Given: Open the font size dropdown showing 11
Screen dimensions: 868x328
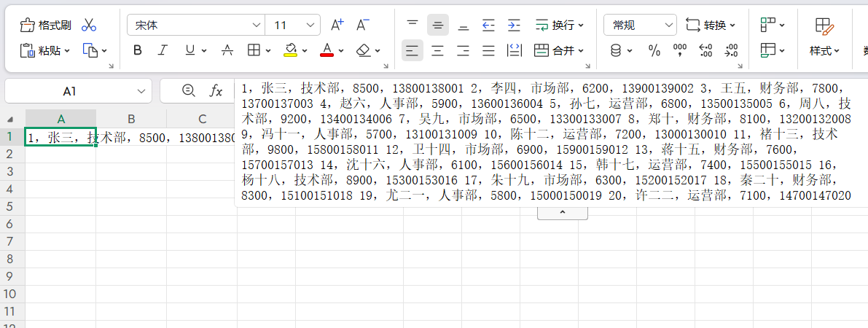Looking at the screenshot, I should pos(310,26).
